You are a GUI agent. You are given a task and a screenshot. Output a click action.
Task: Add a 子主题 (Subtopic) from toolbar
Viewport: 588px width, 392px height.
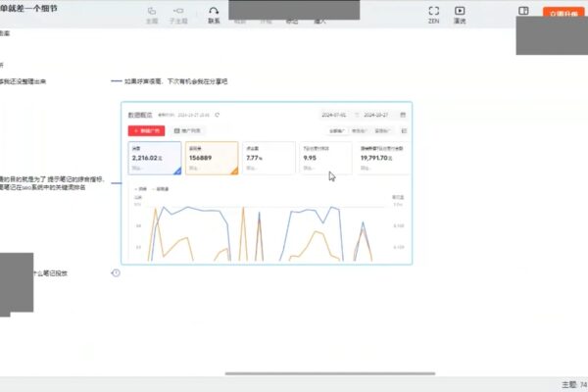(x=178, y=16)
